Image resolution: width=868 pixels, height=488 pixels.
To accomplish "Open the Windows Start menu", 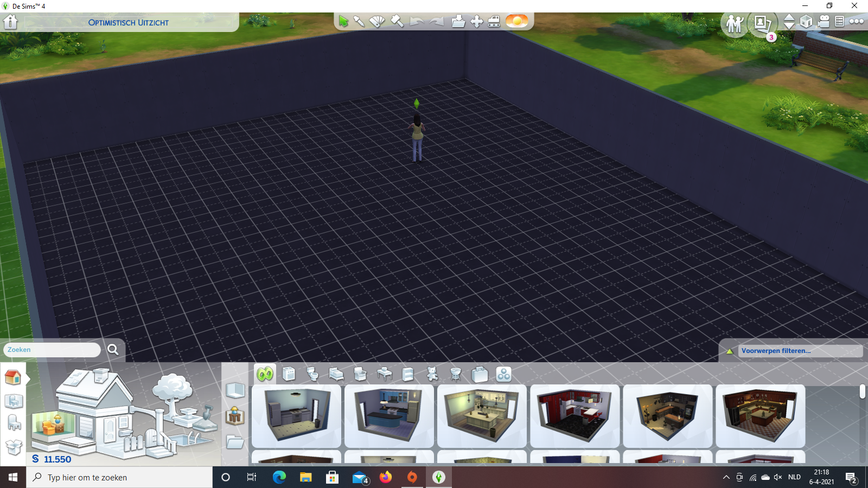I will click(13, 477).
